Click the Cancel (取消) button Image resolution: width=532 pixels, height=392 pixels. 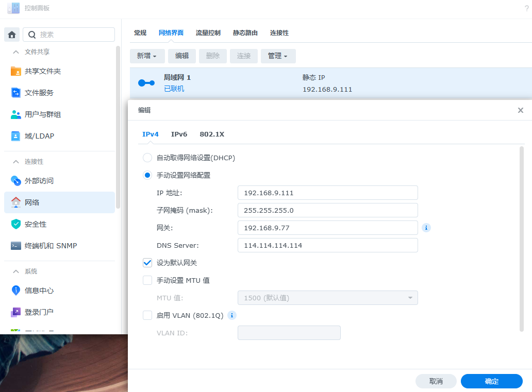436,381
